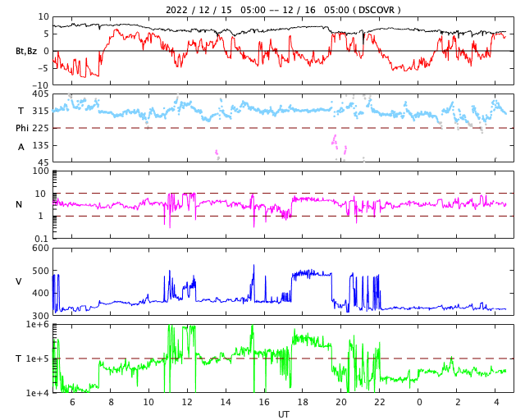Click the '135' tick on the Phi axis
This screenshot has width=525, height=420.
pos(40,145)
